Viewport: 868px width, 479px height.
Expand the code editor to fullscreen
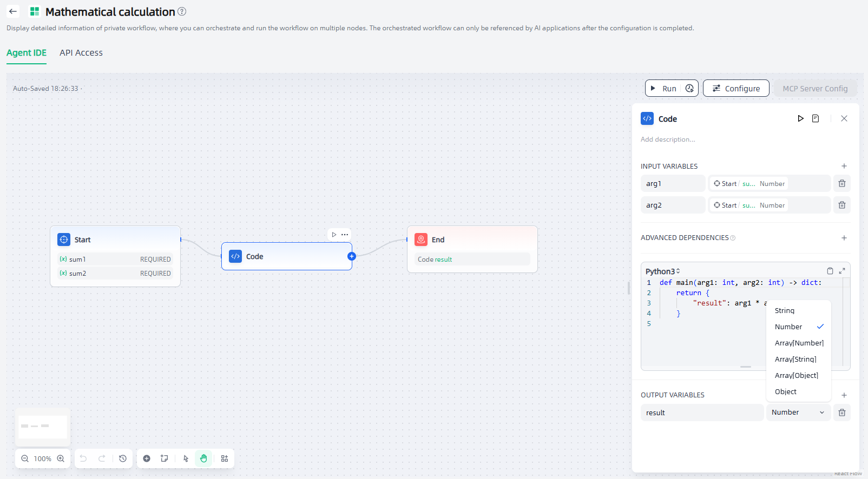coord(842,271)
